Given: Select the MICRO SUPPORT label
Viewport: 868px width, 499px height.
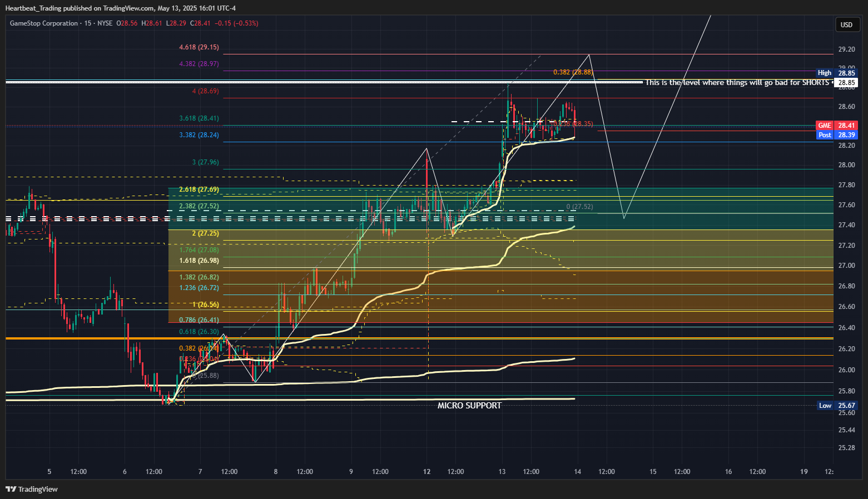Looking at the screenshot, I should [x=469, y=406].
